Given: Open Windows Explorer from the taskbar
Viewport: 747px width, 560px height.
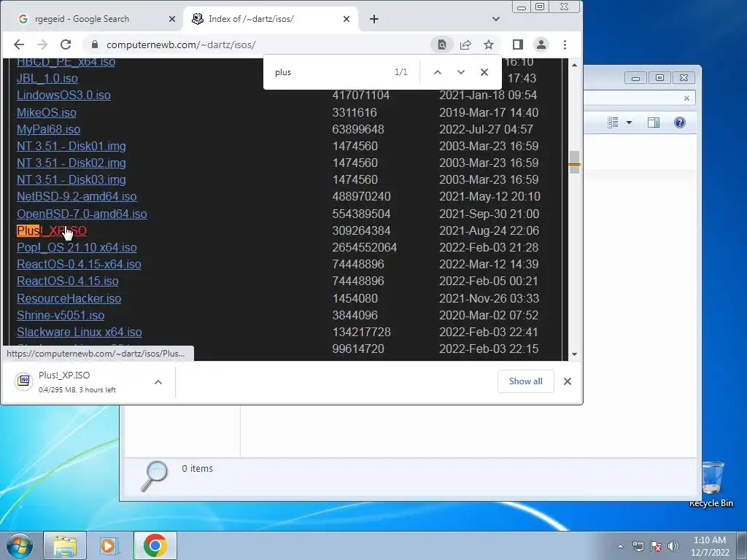Looking at the screenshot, I should 65,545.
